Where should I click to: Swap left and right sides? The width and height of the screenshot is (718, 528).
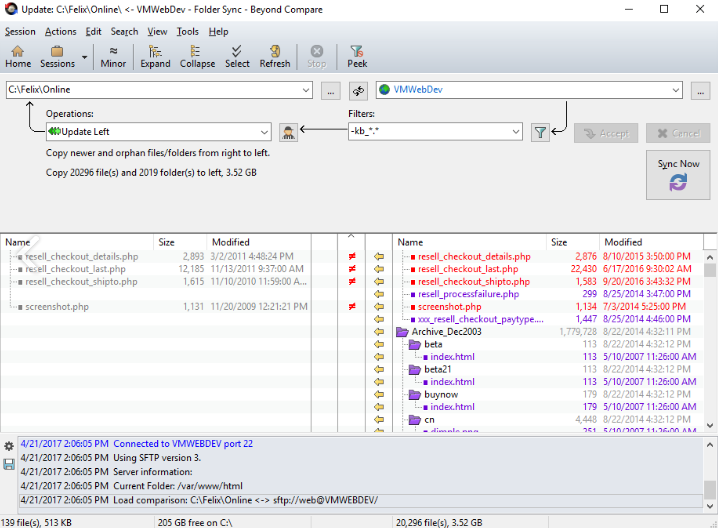coord(358,91)
